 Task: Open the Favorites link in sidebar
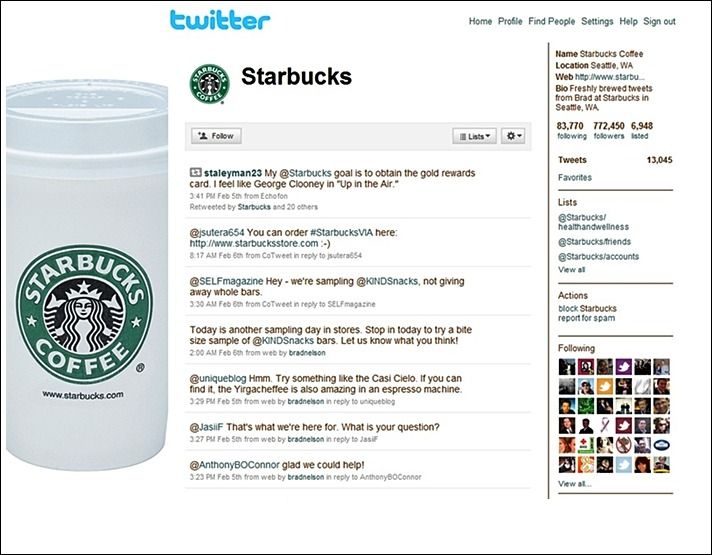[x=575, y=178]
